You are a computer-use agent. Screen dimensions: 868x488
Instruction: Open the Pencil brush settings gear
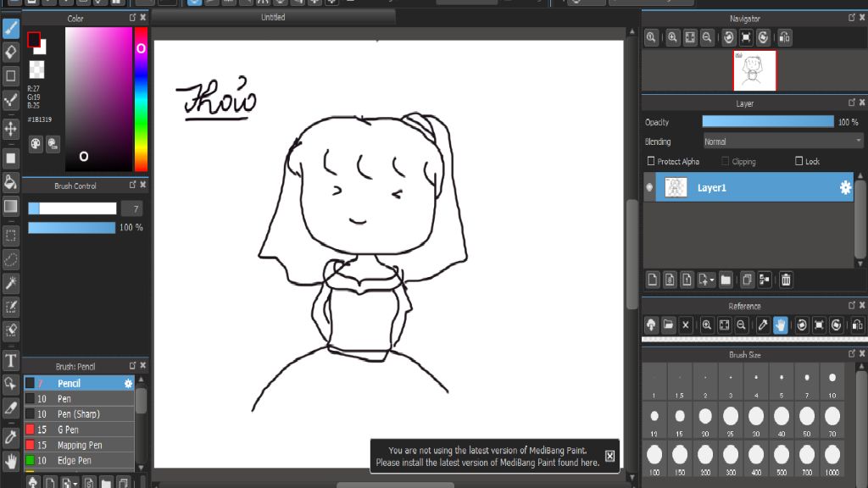[129, 384]
